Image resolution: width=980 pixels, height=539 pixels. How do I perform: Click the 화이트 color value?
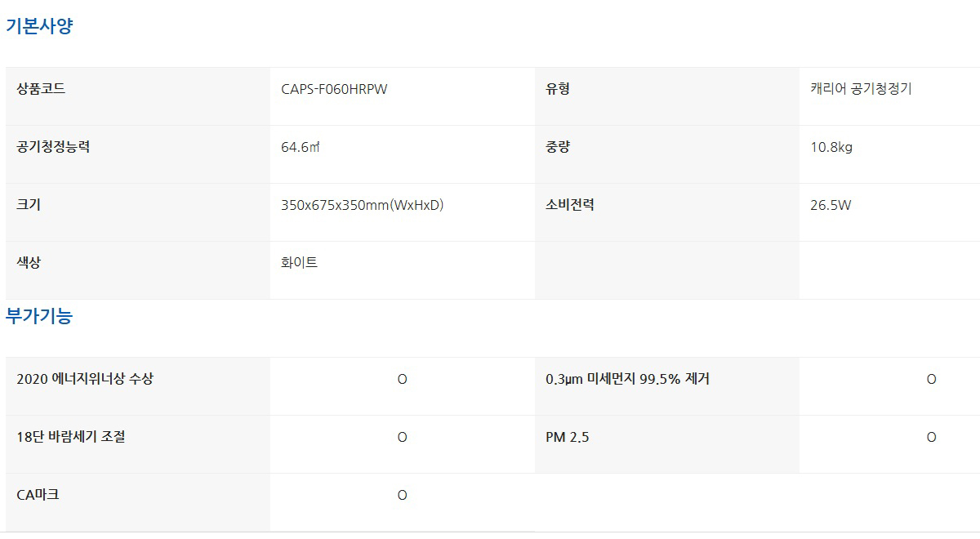299,263
